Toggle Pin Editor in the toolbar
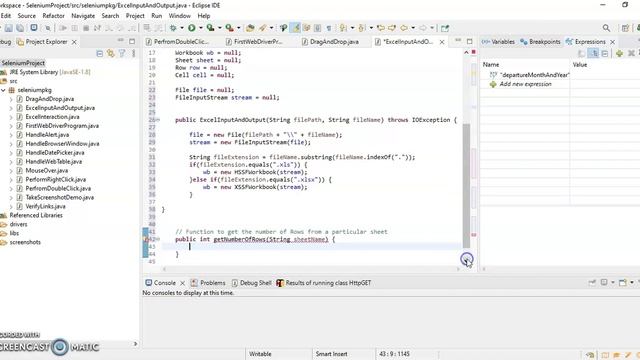Image resolution: width=640 pixels, height=360 pixels. [x=445, y=28]
